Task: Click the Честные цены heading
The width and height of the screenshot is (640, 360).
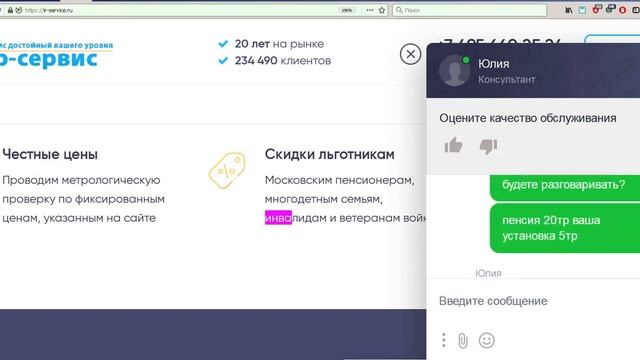Action: pyautogui.click(x=50, y=154)
